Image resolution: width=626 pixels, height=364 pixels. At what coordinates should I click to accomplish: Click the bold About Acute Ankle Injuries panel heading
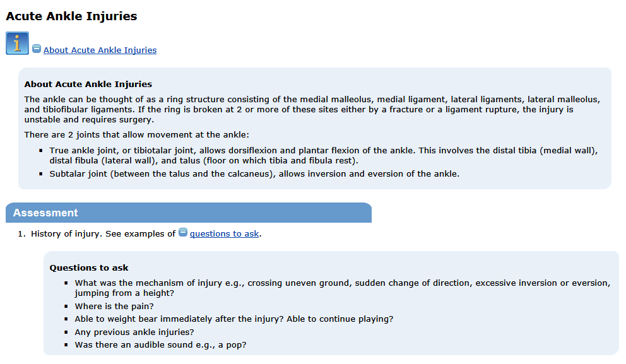(x=88, y=84)
